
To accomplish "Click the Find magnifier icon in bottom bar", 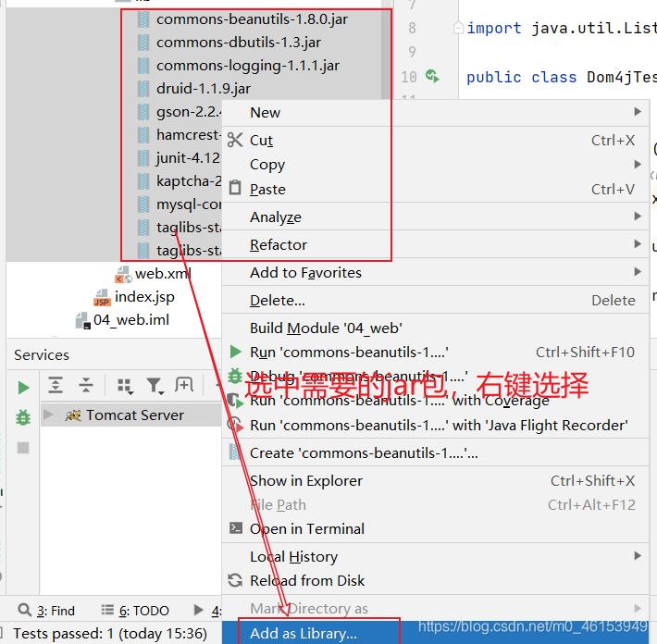I will tap(25, 610).
